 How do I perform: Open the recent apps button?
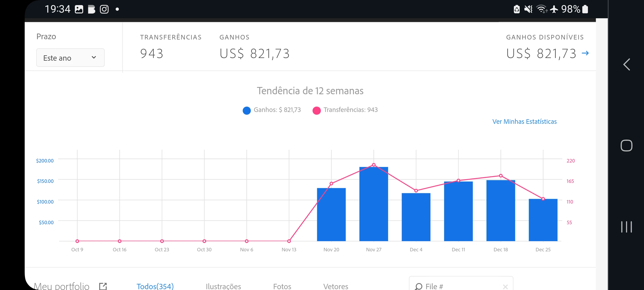[627, 227]
